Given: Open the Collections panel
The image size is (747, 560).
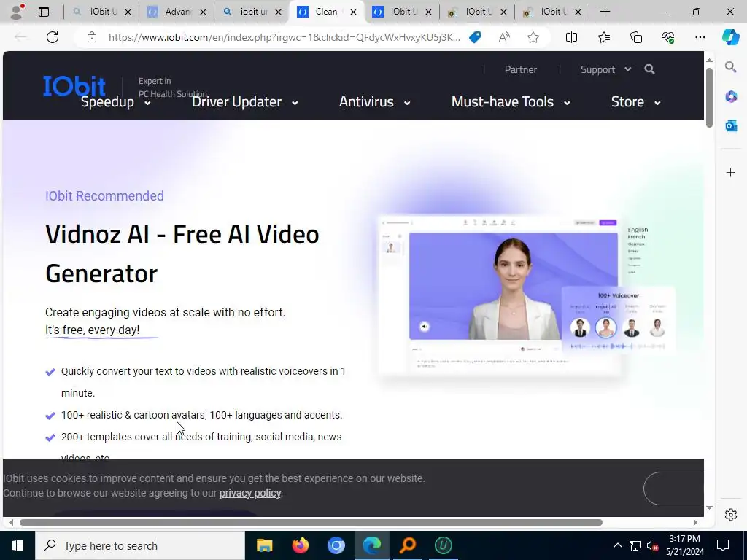Looking at the screenshot, I should 636,37.
